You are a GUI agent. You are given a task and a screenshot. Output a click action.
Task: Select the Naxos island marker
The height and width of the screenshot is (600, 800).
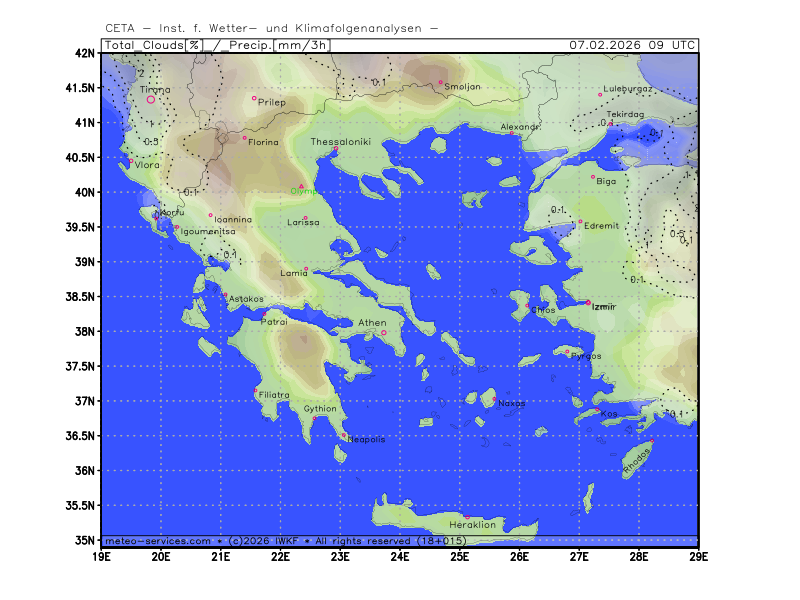[494, 398]
